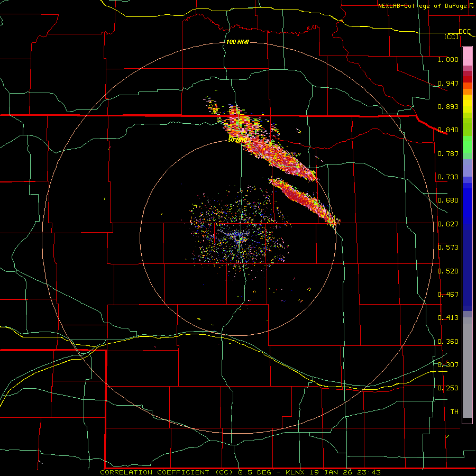Select the 0.253 scale value

pyautogui.click(x=448, y=388)
